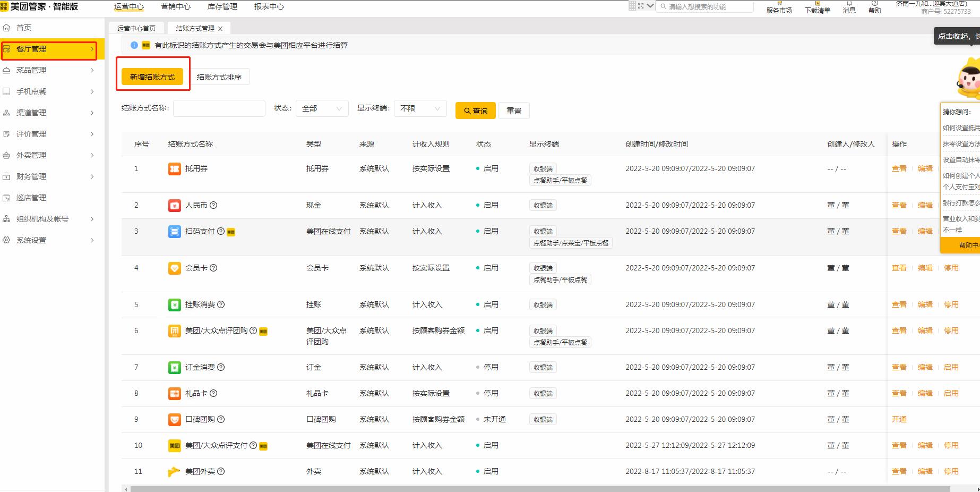Click the 新增结账方式 button
The image size is (980, 492).
[x=152, y=77]
